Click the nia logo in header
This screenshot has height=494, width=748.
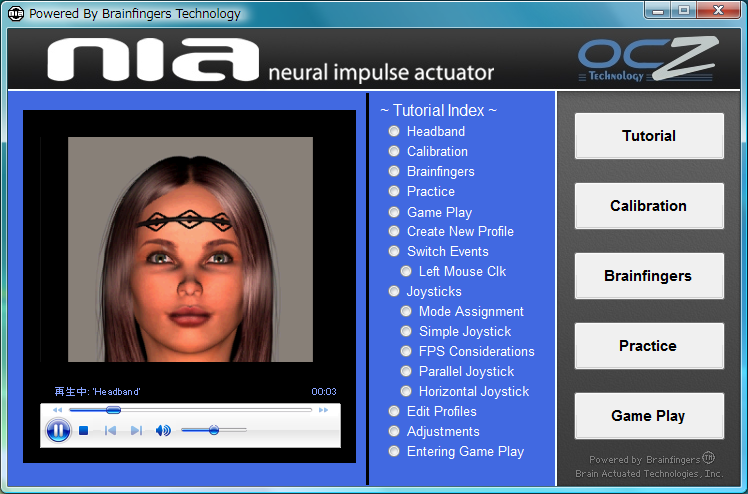click(x=153, y=60)
